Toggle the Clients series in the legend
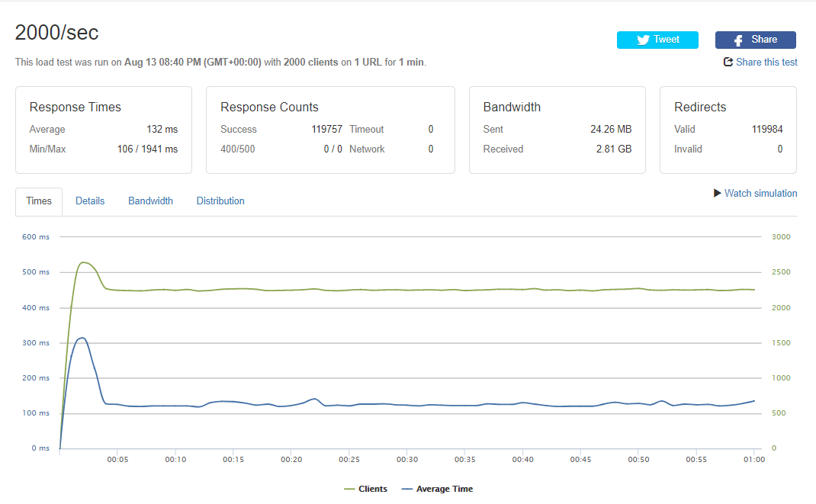Viewport: 816px width, 504px height. tap(373, 489)
